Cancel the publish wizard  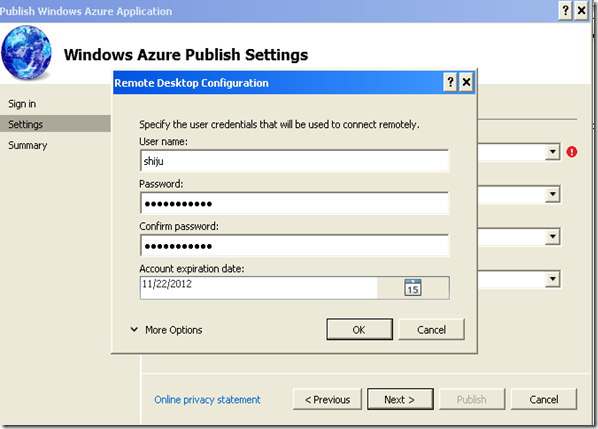pos(543,399)
